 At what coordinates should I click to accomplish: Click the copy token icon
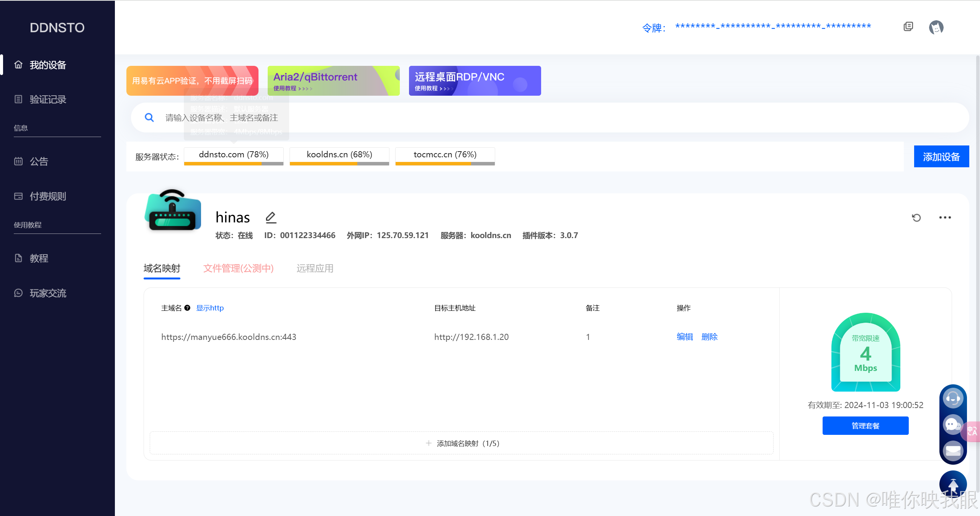[x=908, y=26]
